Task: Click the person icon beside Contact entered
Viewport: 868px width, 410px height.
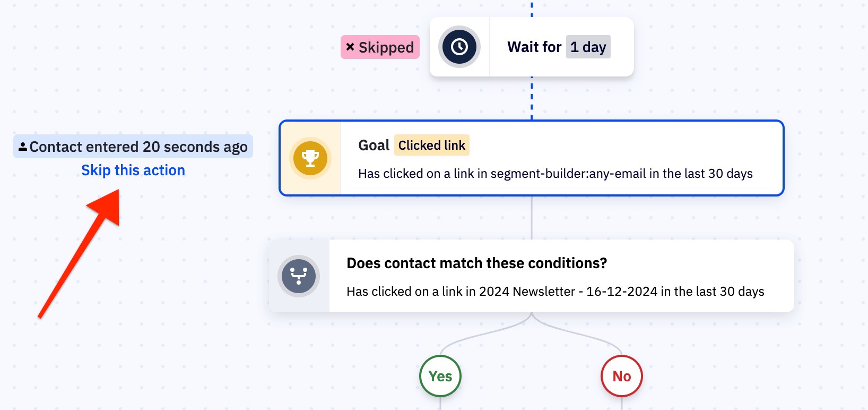Action: coord(23,147)
